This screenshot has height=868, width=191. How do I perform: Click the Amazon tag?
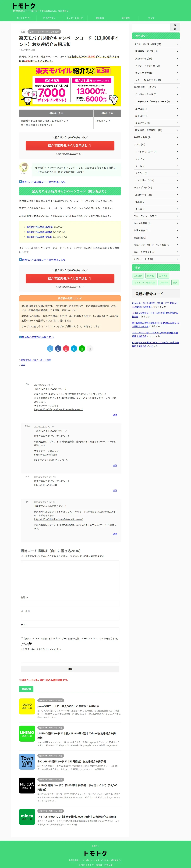coord(138,276)
